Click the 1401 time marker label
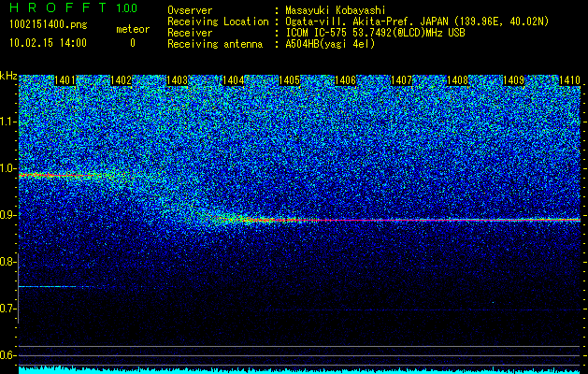The width and height of the screenshot is (588, 374). [65, 80]
